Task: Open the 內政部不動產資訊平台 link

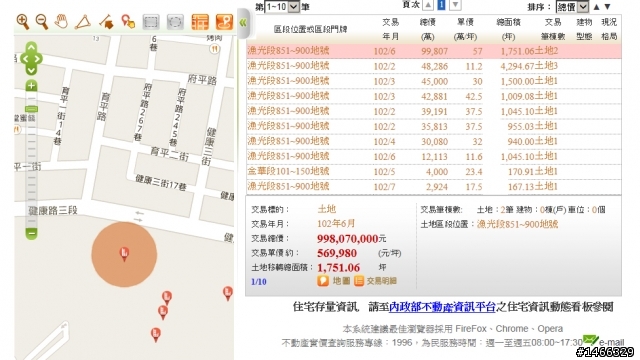Action: [442, 307]
